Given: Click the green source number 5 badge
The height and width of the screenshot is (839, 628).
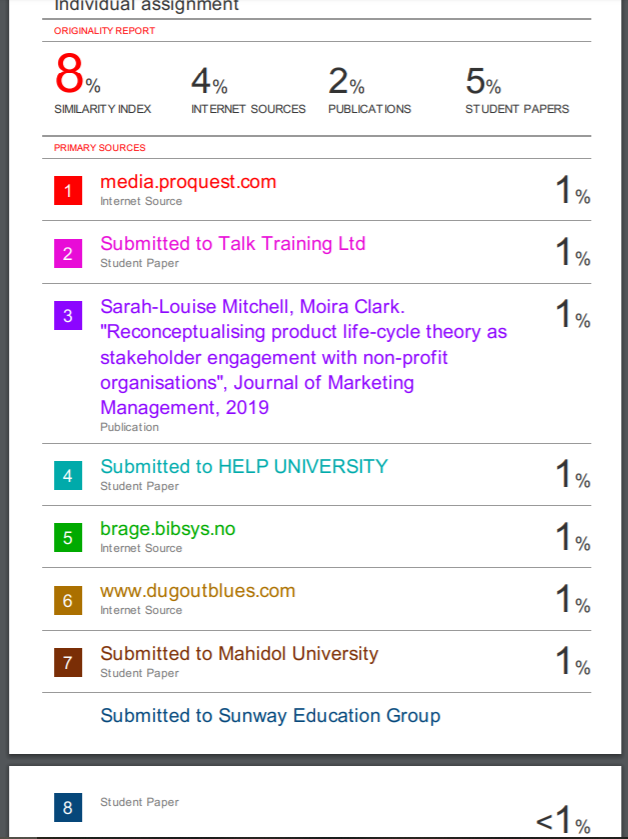Looking at the screenshot, I should [67, 538].
